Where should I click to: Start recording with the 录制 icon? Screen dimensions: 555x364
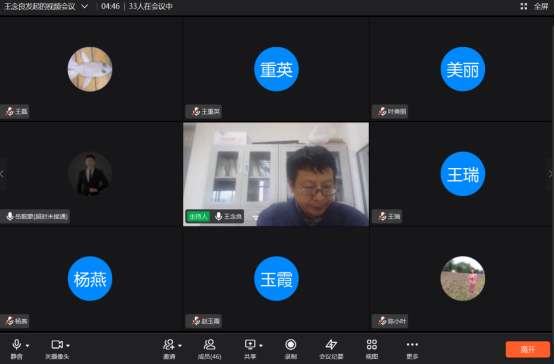[x=291, y=349]
